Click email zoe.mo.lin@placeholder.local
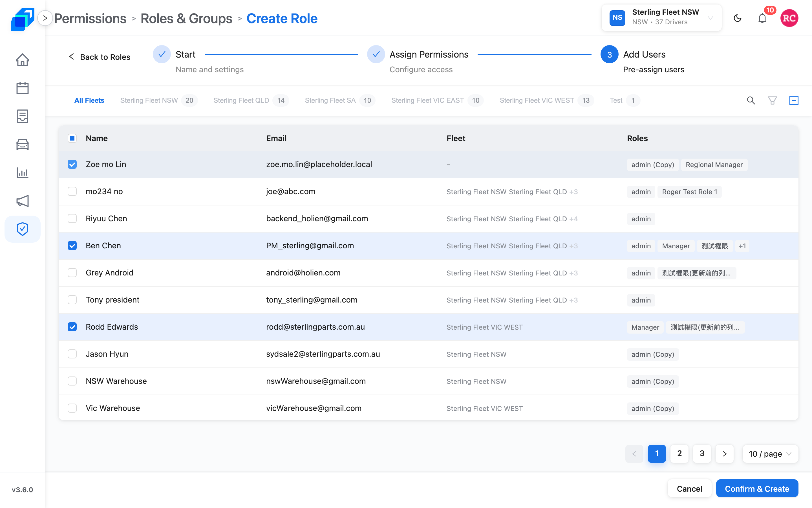812x508 pixels. pos(319,164)
